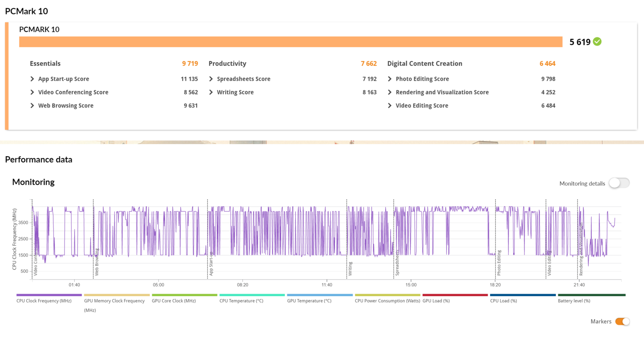
Task: Click the Photo Editing chart marker
Action: [x=499, y=263]
